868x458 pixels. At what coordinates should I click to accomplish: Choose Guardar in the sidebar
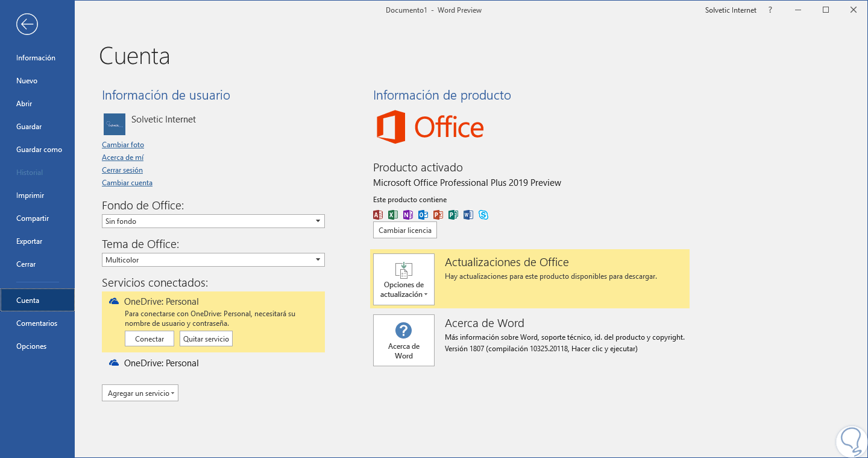(x=29, y=127)
